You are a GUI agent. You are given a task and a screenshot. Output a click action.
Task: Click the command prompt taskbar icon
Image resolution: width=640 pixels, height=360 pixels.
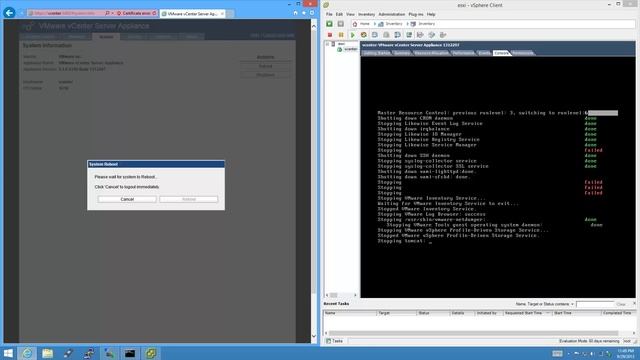(130, 353)
